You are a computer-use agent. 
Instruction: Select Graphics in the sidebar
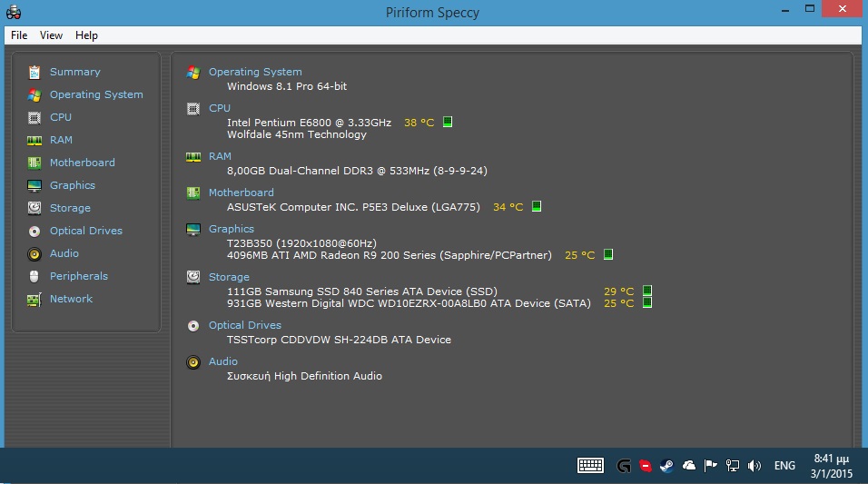[x=73, y=185]
